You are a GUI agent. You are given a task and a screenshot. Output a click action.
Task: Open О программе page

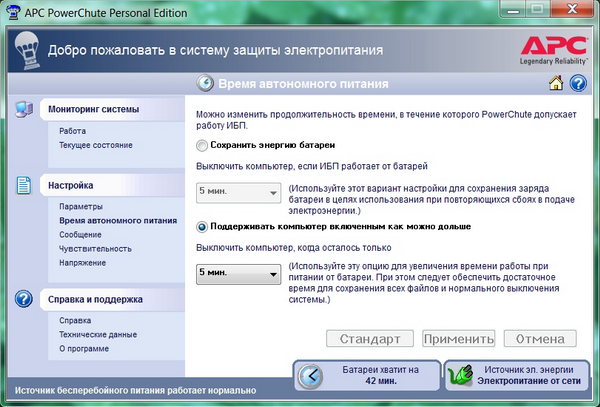(84, 348)
